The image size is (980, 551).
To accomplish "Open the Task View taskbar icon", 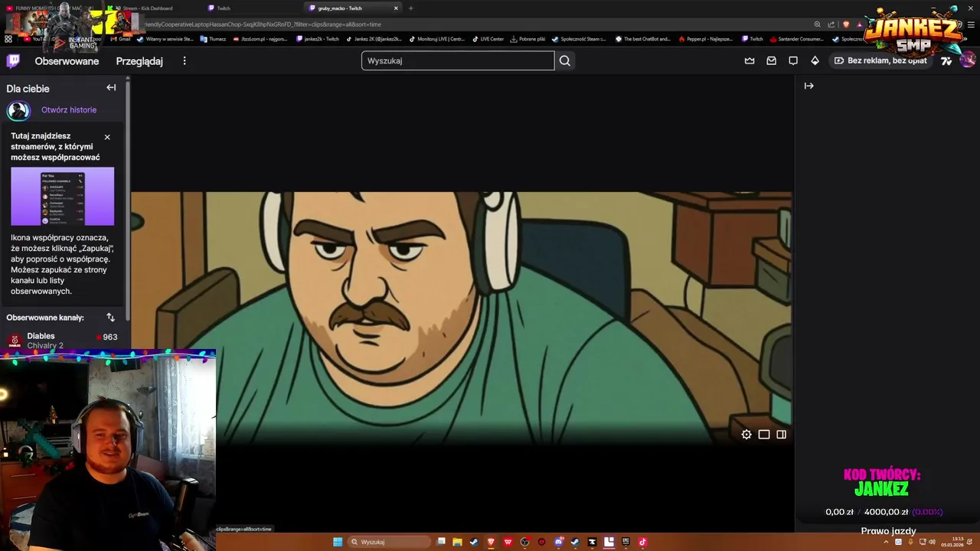I will tap(440, 542).
